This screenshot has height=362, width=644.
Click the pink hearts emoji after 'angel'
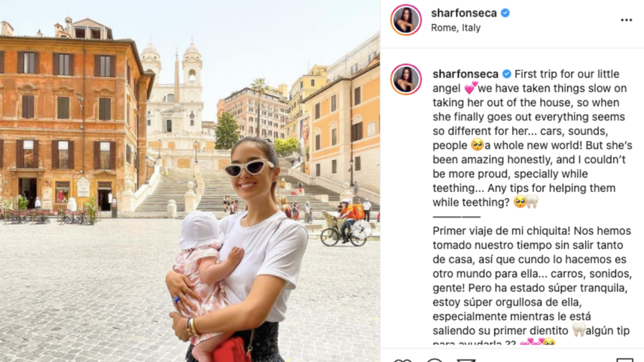click(x=471, y=88)
